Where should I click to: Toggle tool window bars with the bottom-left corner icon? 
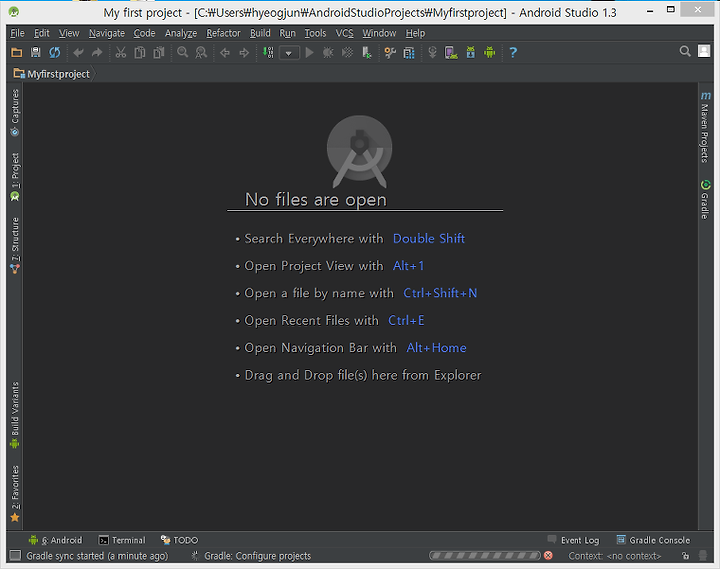click(x=15, y=556)
